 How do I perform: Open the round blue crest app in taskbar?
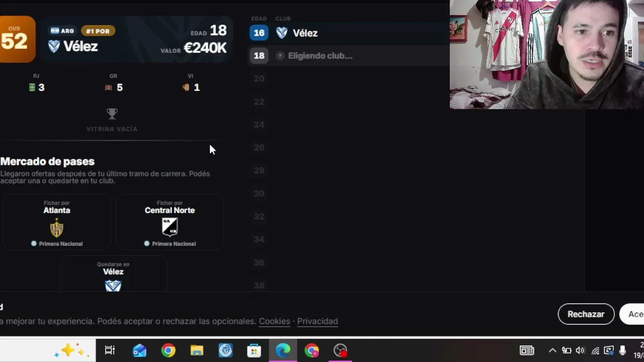225,350
